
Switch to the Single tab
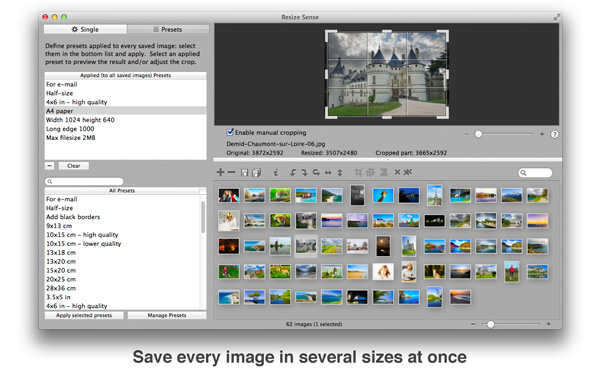[85, 29]
